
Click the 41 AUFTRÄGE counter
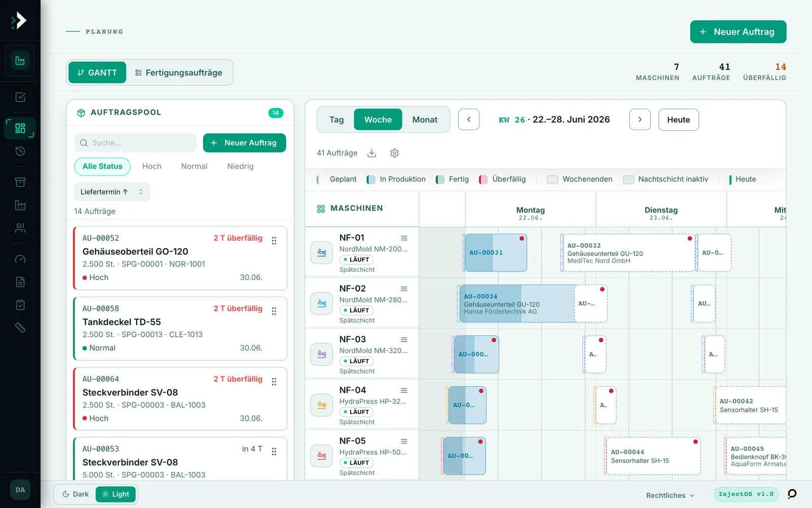click(x=711, y=72)
